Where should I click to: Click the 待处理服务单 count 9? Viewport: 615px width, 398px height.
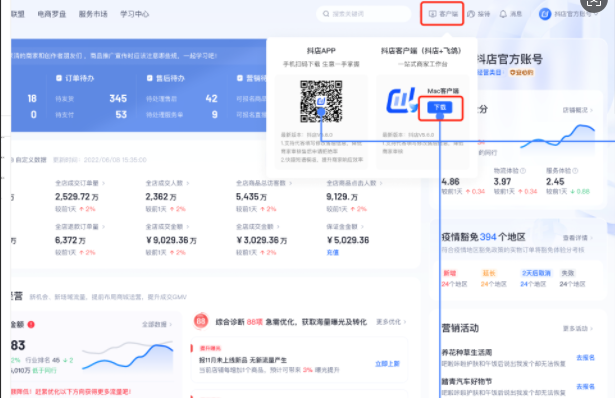click(215, 114)
